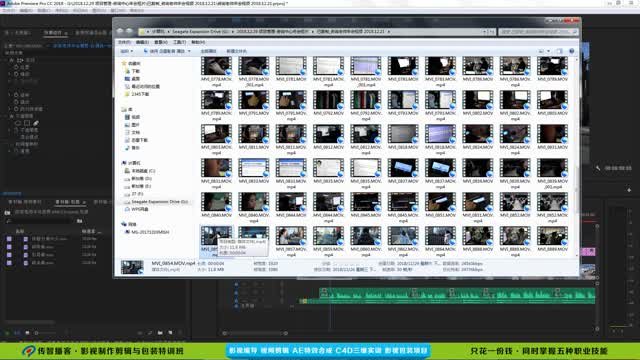Open the 迅雷影音 play dropdown arrow
The width and height of the screenshot is (640, 360).
click(189, 51)
